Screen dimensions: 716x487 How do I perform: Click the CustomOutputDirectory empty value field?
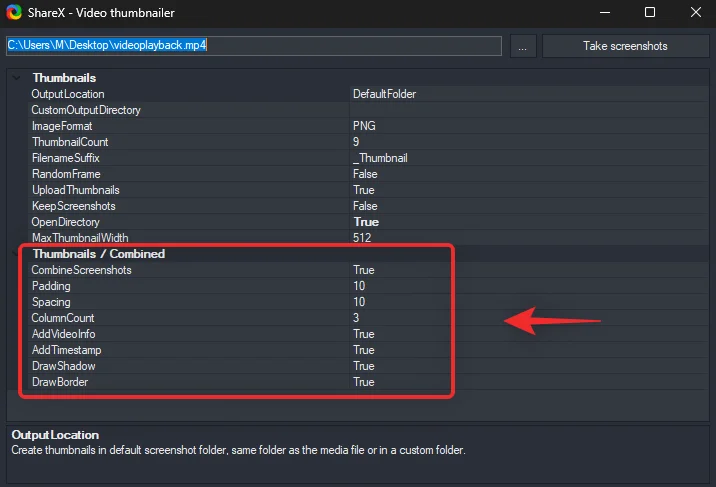525,110
